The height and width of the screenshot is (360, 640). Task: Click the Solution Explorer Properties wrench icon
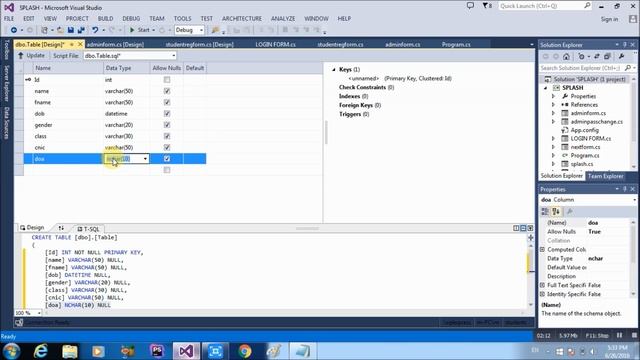coord(621,56)
